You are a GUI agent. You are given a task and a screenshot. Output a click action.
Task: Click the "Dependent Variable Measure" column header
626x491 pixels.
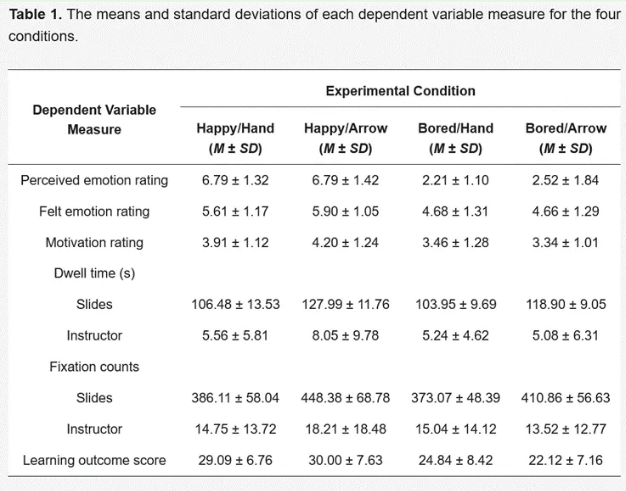click(94, 119)
